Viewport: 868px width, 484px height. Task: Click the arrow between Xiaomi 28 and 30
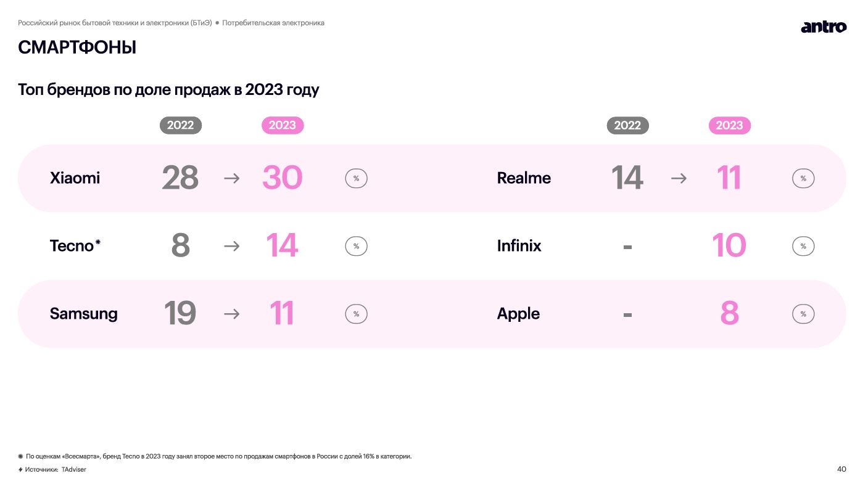(x=231, y=178)
